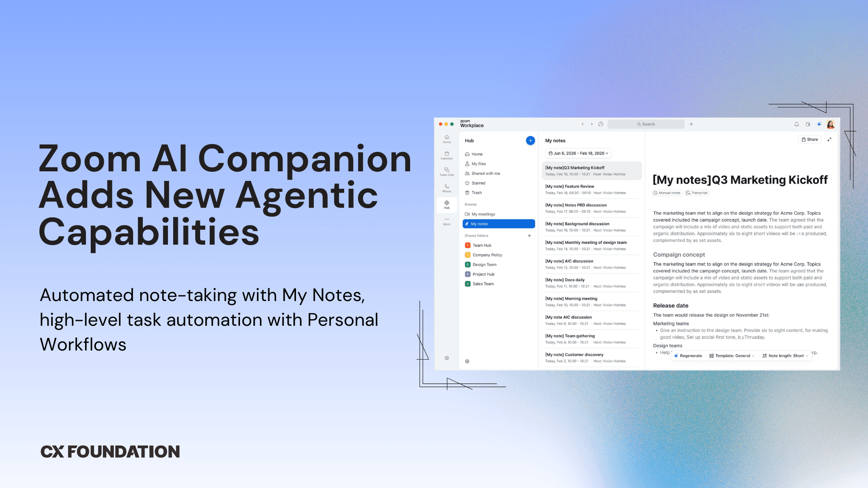Change the Template: General dropdown
This screenshot has width=868, height=488.
pyautogui.click(x=732, y=356)
